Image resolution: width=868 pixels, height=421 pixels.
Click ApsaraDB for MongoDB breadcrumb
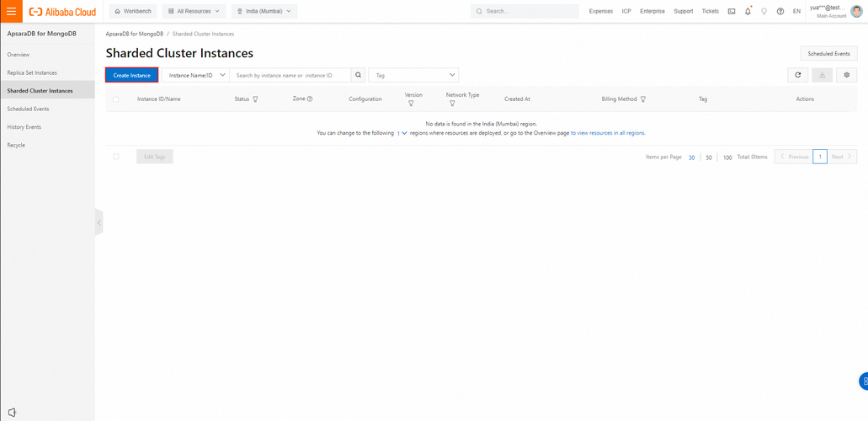[x=135, y=34]
